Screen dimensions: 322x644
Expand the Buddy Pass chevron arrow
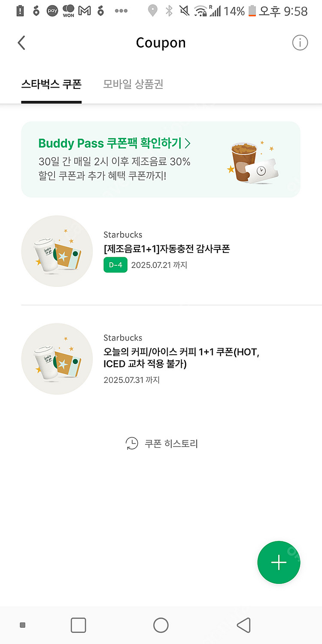[x=187, y=143]
